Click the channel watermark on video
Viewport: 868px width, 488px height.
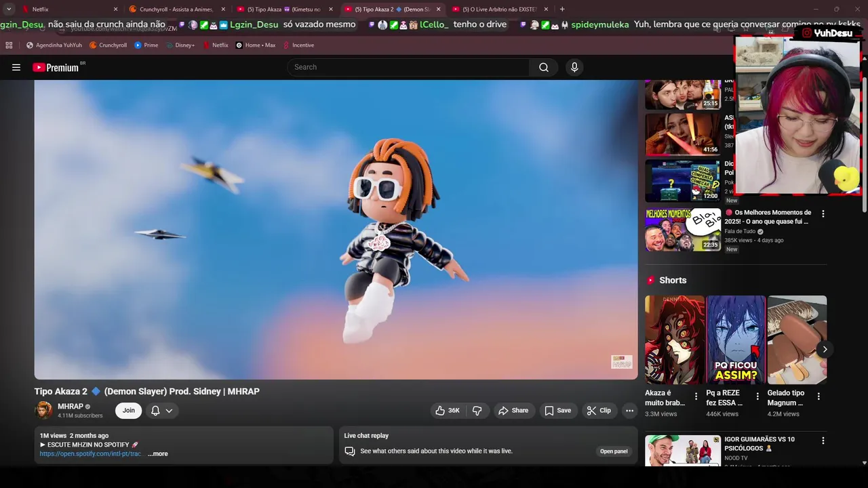click(x=621, y=362)
